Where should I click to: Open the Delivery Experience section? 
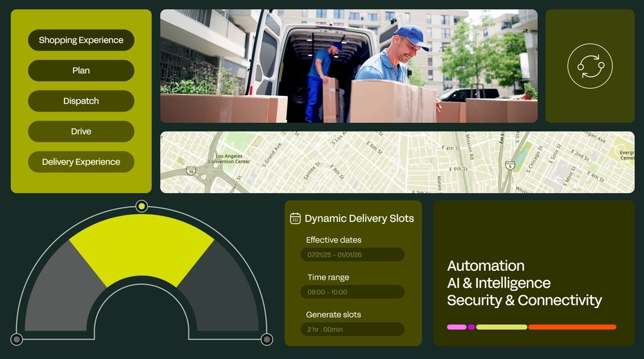tap(81, 161)
